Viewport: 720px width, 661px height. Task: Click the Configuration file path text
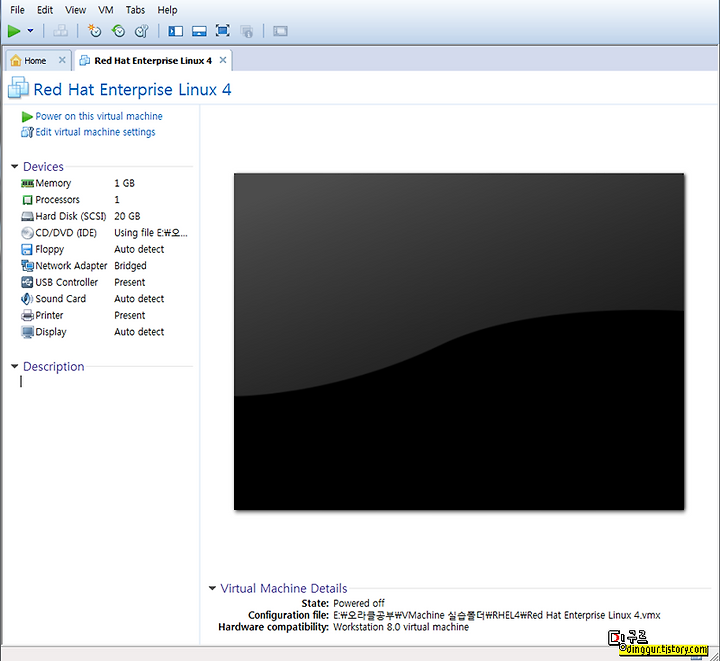(497, 615)
